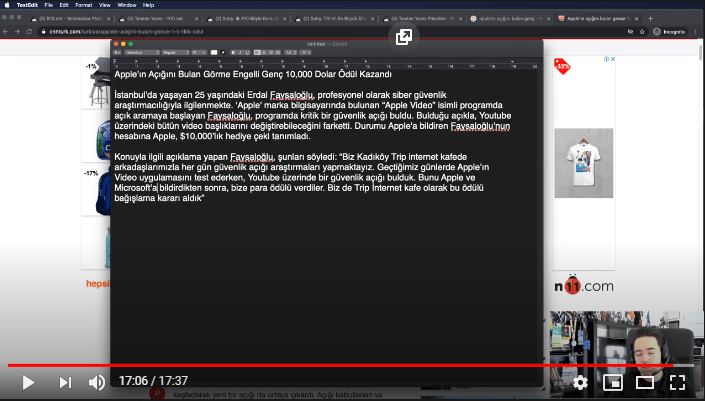Open the Edit menu
This screenshot has height=401, width=705.
coord(64,5)
